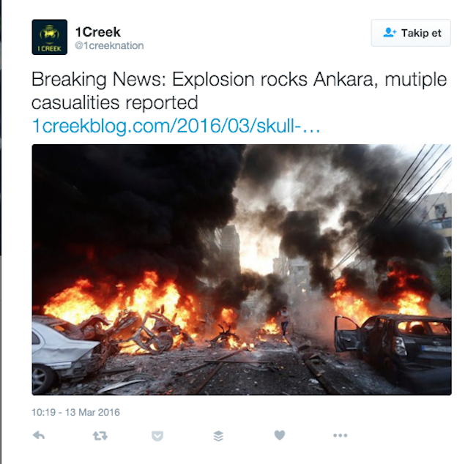Follow 1Creek using the Takip et button

click(411, 33)
